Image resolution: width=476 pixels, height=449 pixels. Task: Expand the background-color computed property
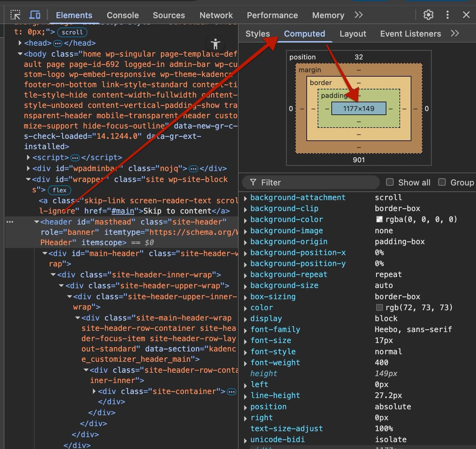[x=245, y=220]
